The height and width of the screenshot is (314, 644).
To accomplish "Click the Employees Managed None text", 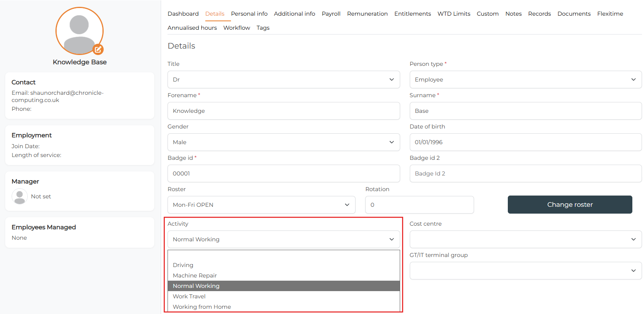I will click(19, 238).
